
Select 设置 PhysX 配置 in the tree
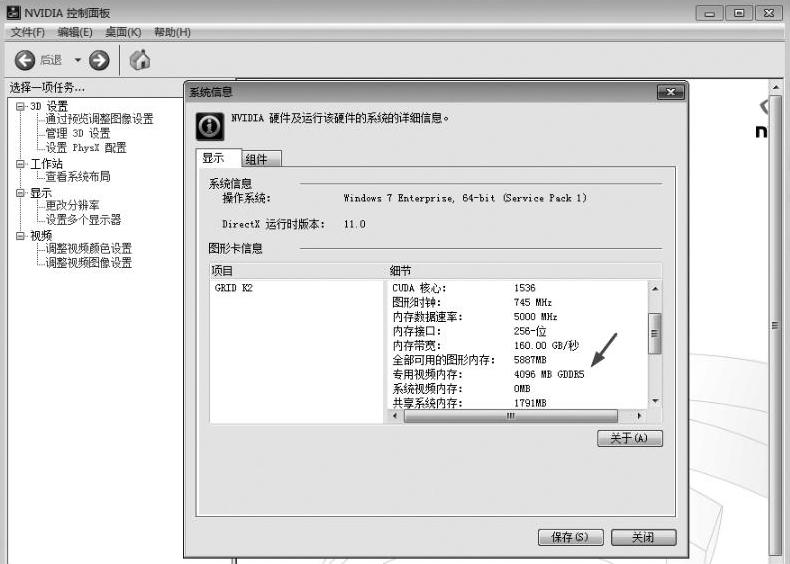tap(86, 148)
